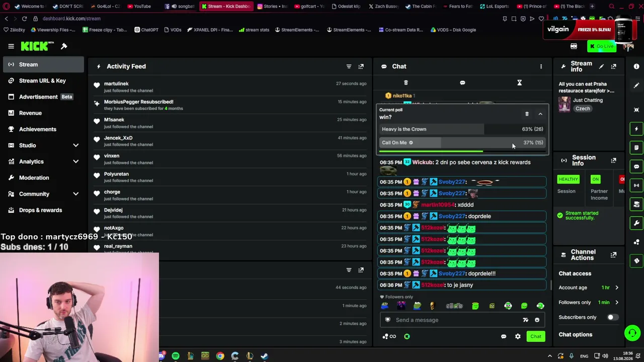Show hidden system tray icons
Screen dimensions: 644x362
(x=549, y=356)
